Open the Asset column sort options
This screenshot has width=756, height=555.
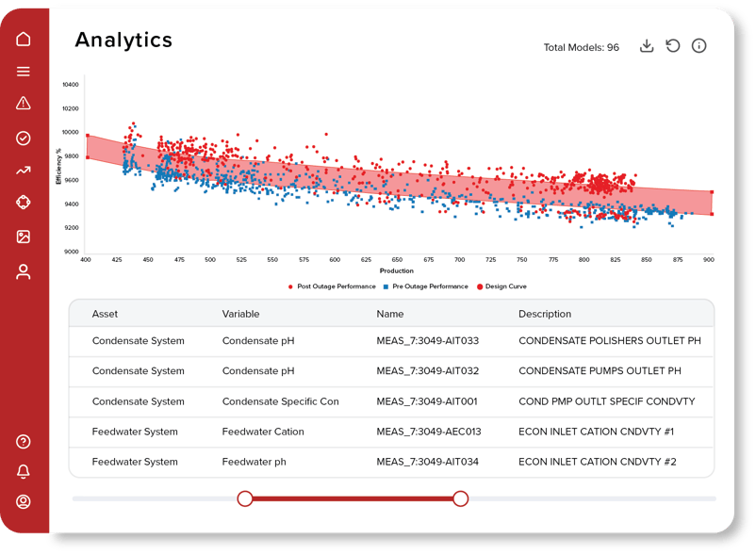pos(104,314)
